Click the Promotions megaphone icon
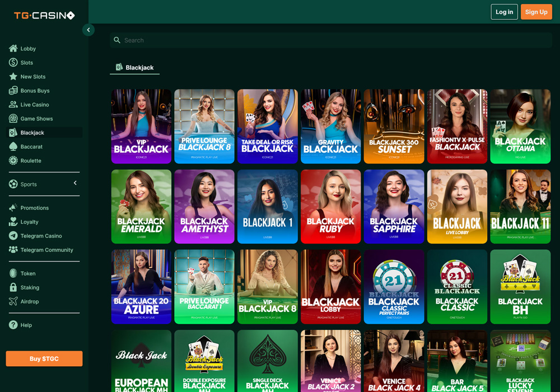 13,207
